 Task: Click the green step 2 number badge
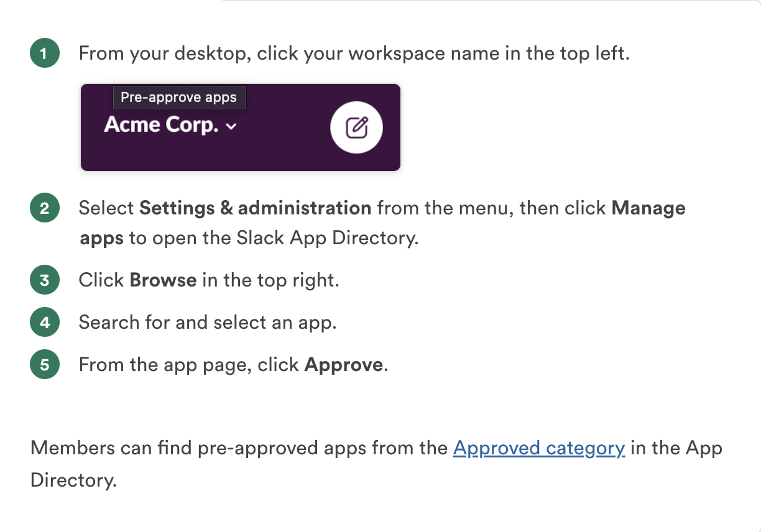click(44, 208)
